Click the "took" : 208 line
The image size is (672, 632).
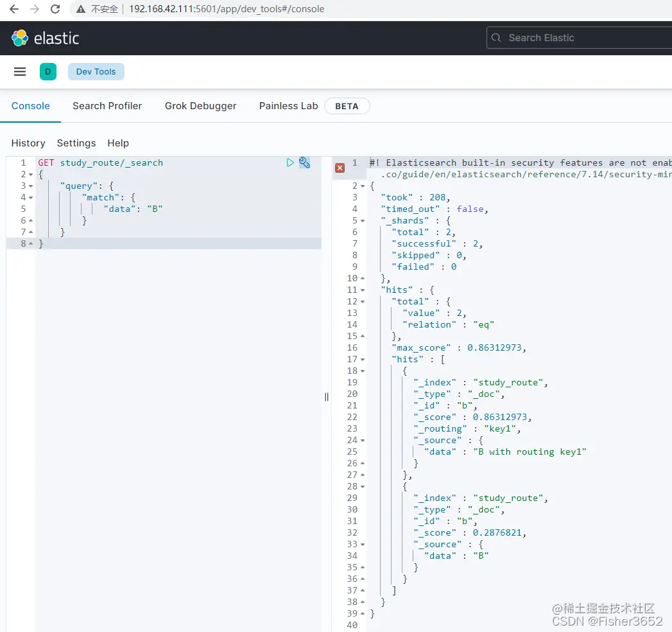[415, 197]
